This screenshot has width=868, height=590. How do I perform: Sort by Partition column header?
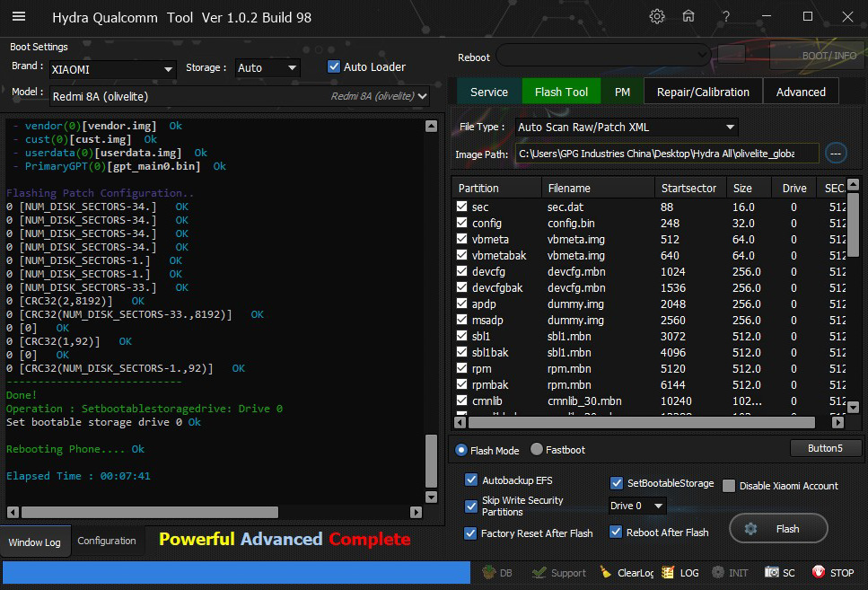click(496, 188)
